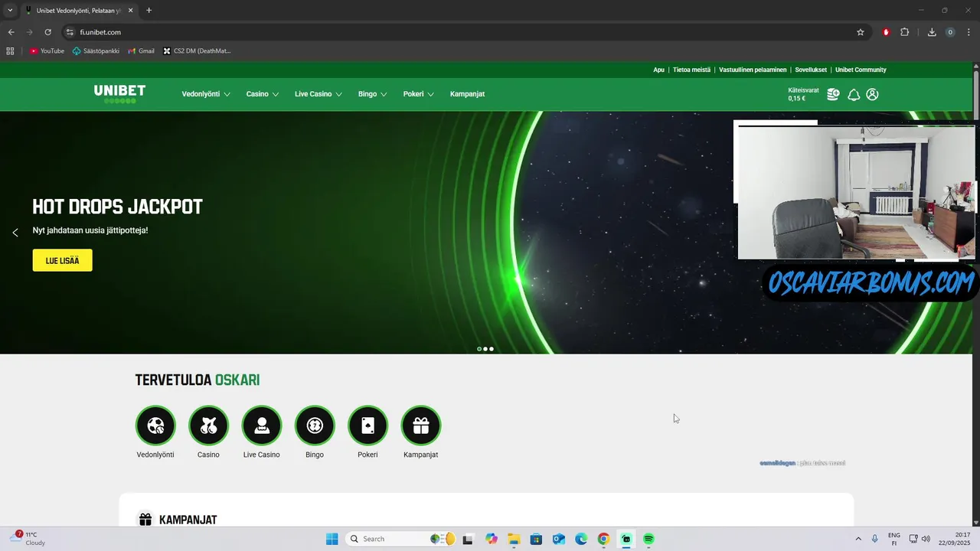Screen dimensions: 980x551
Task: Open the round Bingo ball icon
Action: pyautogui.click(x=315, y=425)
